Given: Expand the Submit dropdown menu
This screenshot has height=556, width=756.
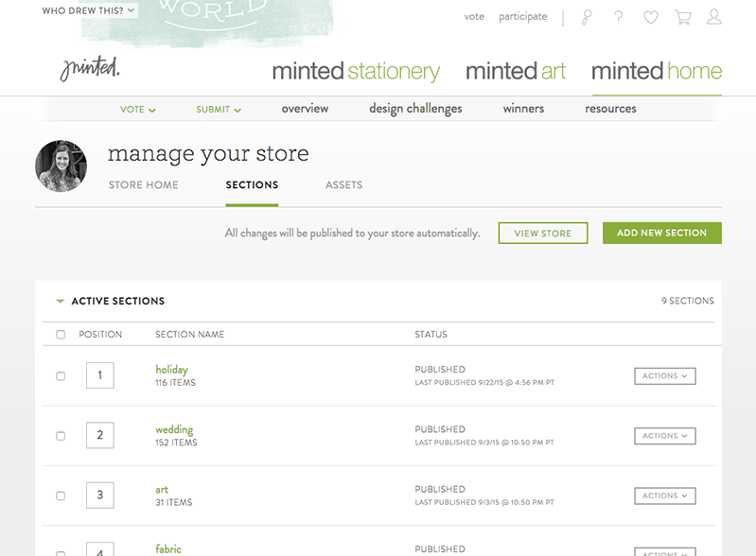Looking at the screenshot, I should pyautogui.click(x=219, y=110).
